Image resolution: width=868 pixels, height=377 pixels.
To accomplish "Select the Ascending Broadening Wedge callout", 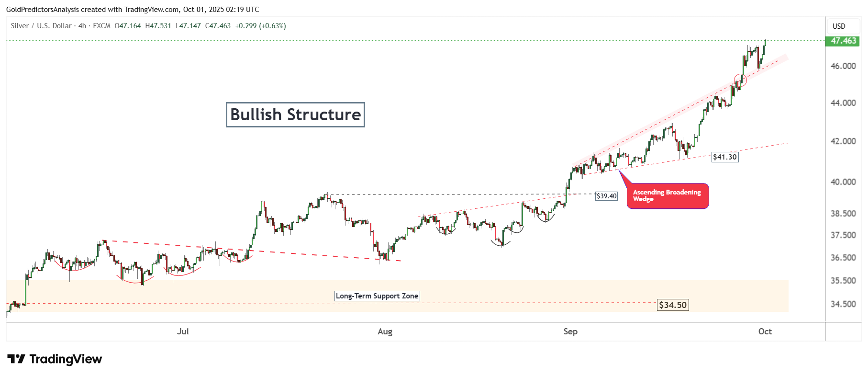I will click(x=668, y=196).
